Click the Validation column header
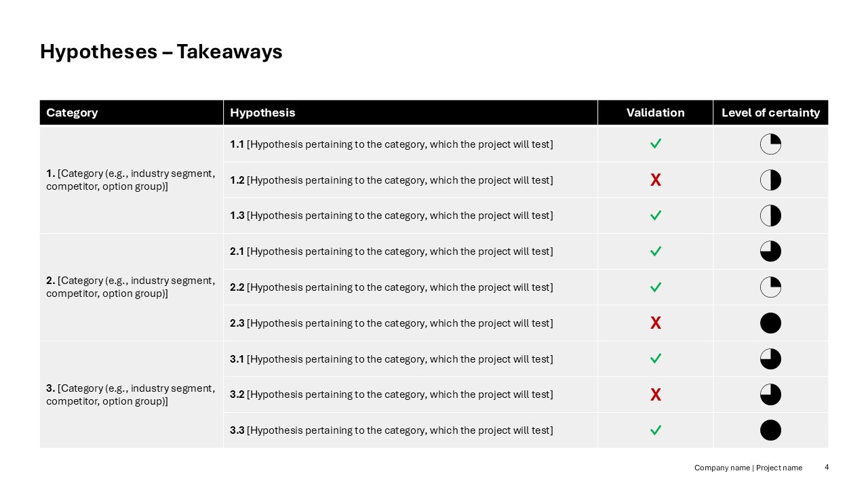 coord(655,113)
